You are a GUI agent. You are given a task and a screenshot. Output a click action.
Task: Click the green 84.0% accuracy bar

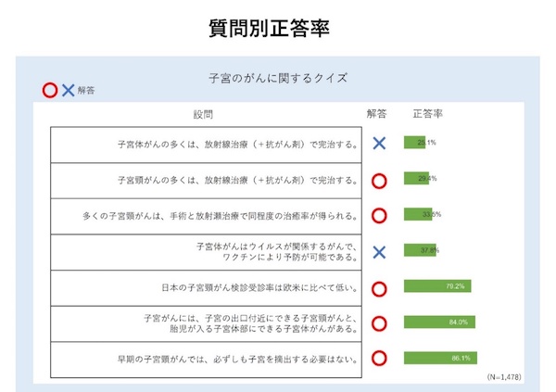coord(438,322)
